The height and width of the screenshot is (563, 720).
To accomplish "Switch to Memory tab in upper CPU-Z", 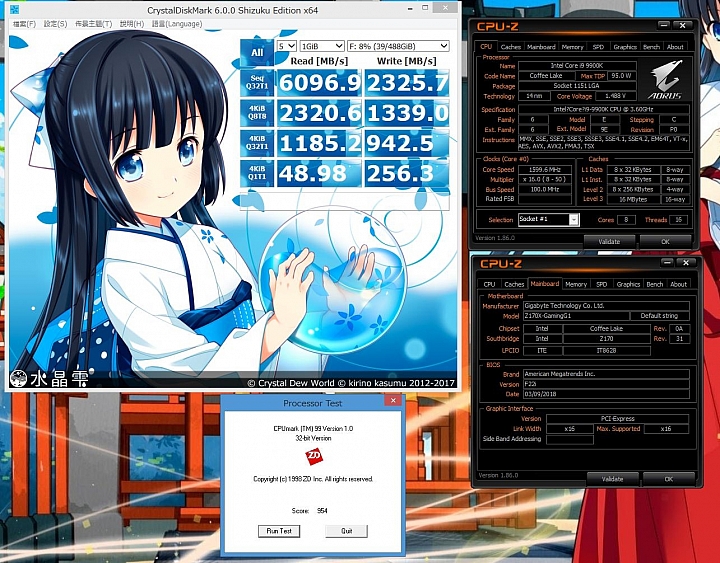I will coord(573,47).
